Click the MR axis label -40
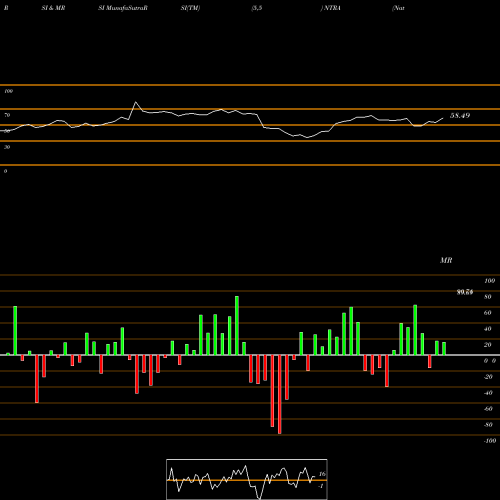 click(x=488, y=393)
